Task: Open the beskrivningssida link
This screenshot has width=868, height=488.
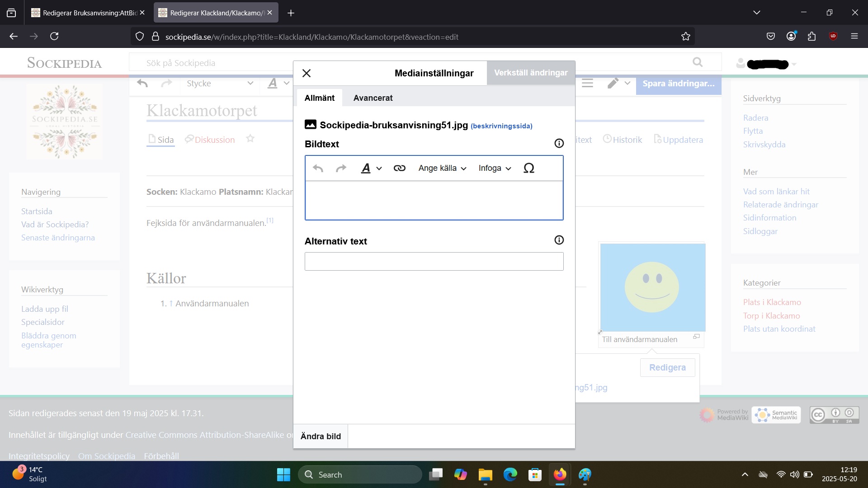Action: [501, 126]
